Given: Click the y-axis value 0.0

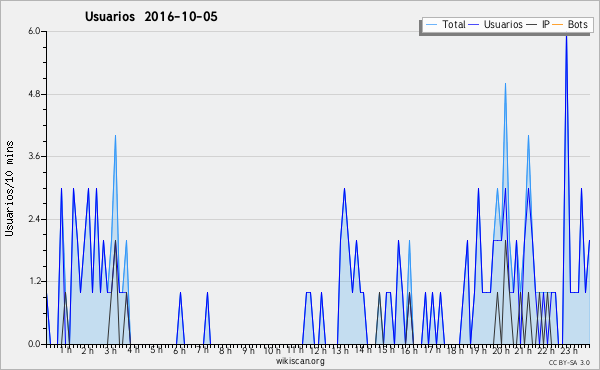Looking at the screenshot, I should (x=34, y=344).
